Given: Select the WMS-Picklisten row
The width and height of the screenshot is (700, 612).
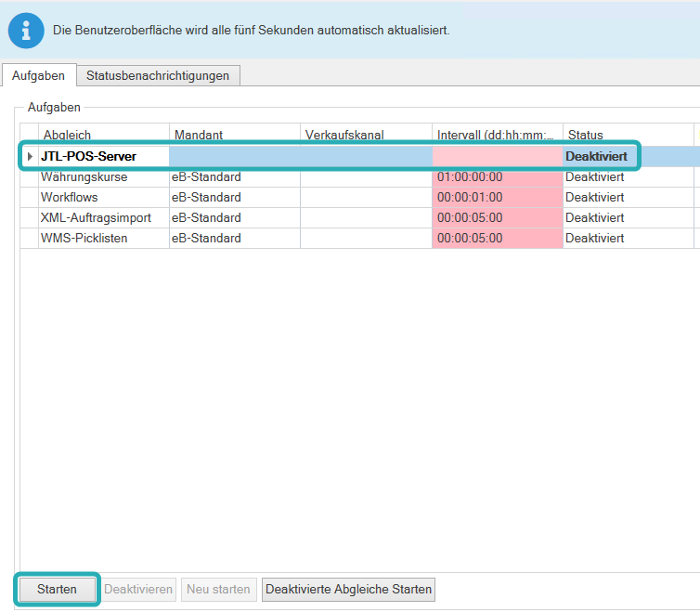Looking at the screenshot, I should click(360, 239).
